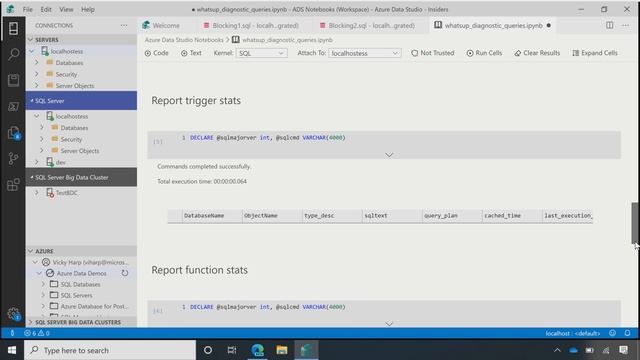This screenshot has height=360, width=640.
Task: Select SQL Server Big Data Cluster group
Action: (81, 177)
